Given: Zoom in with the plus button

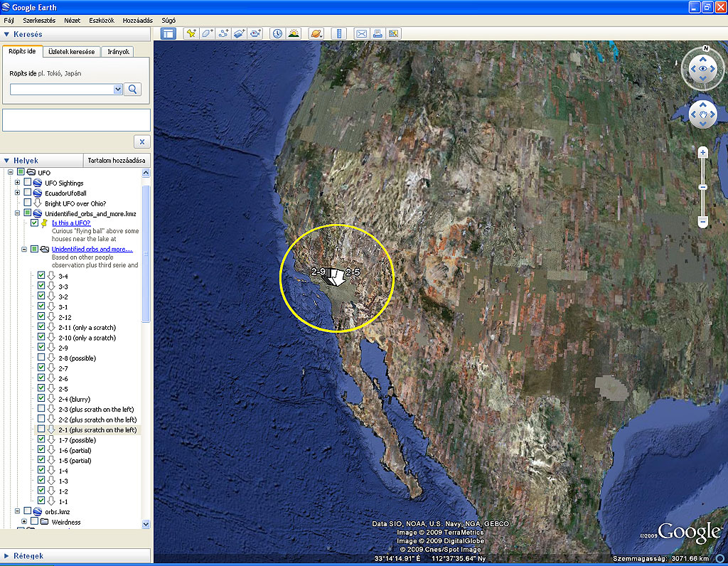Looking at the screenshot, I should click(703, 153).
